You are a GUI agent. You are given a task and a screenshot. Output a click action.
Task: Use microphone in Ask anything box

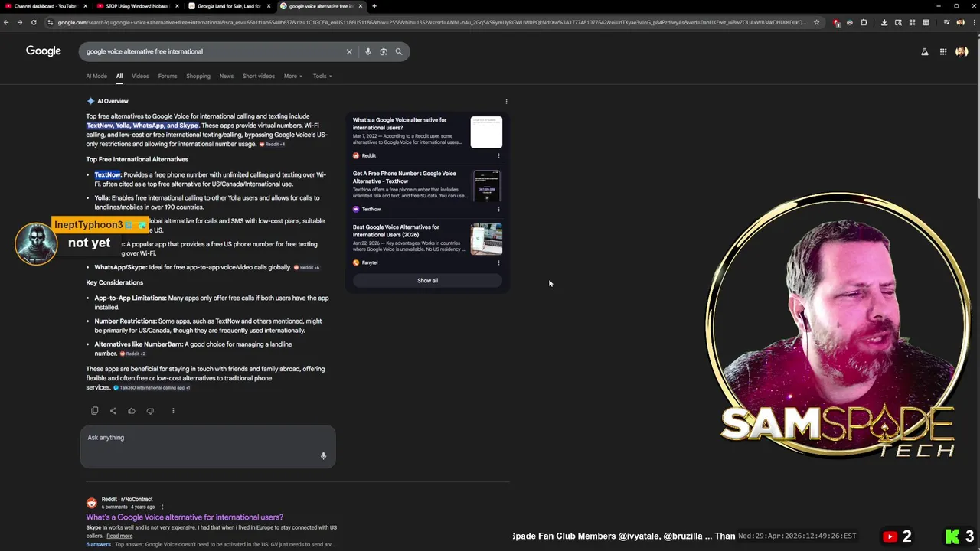coord(323,456)
